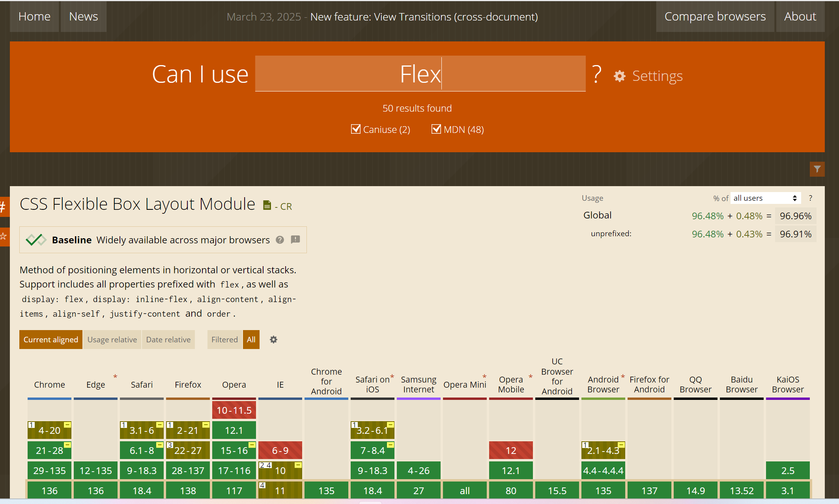839x504 pixels.
Task: Star the feature with the star icon
Action: click(3, 237)
